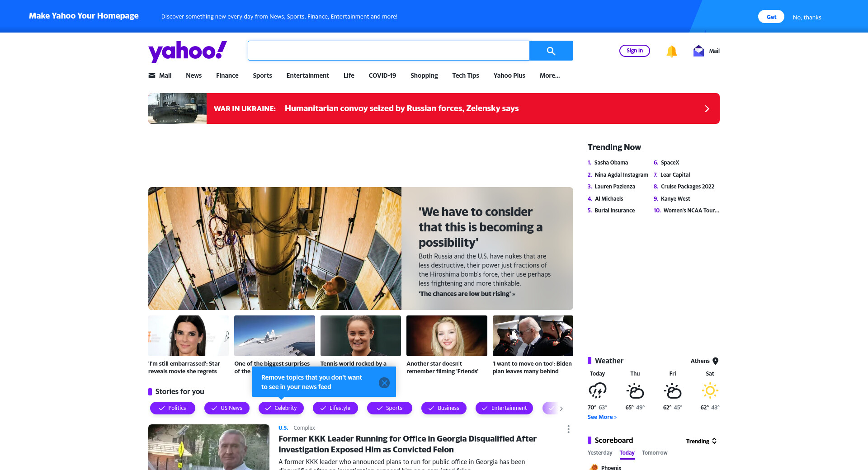Click the blue search magnifier button
This screenshot has width=868, height=470.
coord(551,51)
